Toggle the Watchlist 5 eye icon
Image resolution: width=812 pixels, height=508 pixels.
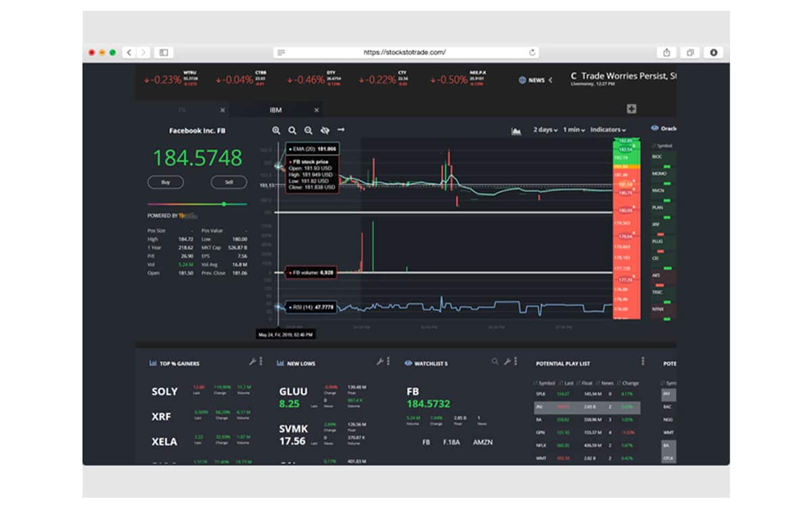pyautogui.click(x=408, y=363)
